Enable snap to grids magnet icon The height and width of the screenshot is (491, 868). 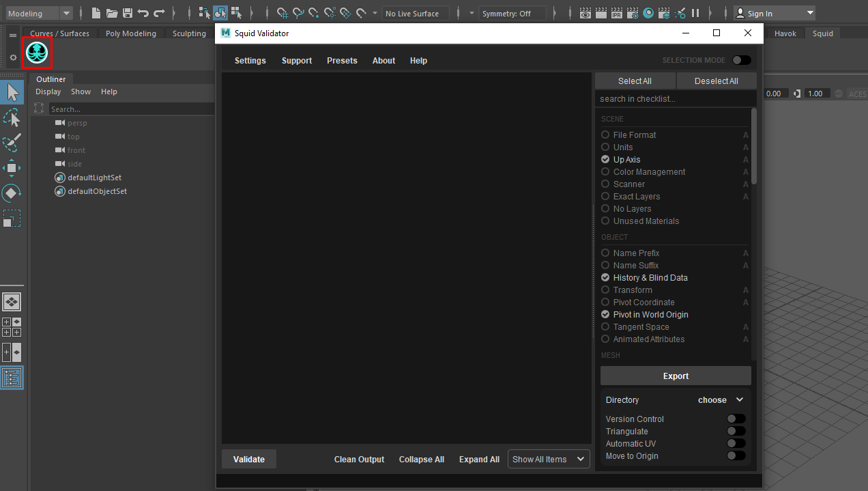[x=283, y=13]
